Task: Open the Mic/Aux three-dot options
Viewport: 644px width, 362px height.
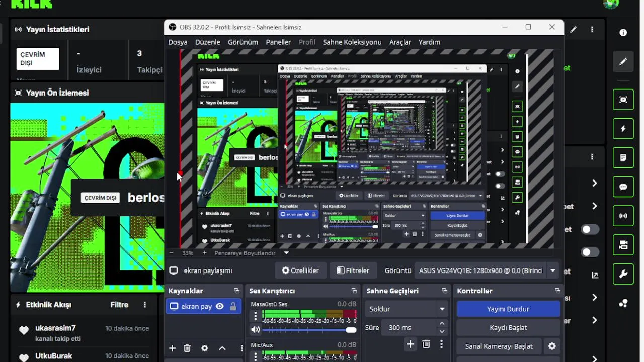Action: coord(256,356)
